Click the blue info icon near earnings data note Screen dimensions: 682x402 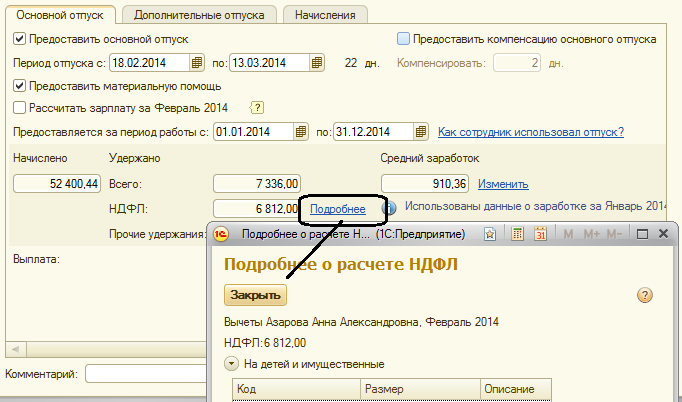point(391,208)
